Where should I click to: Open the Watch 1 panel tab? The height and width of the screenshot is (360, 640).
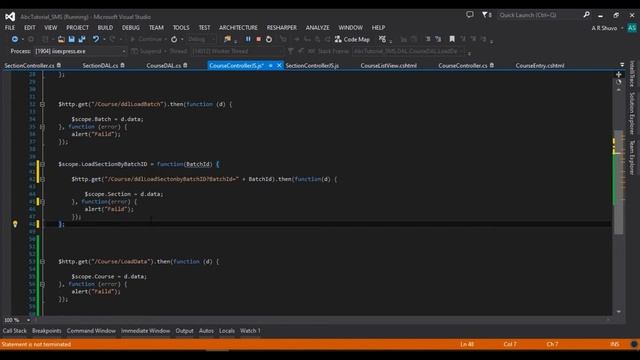250,331
